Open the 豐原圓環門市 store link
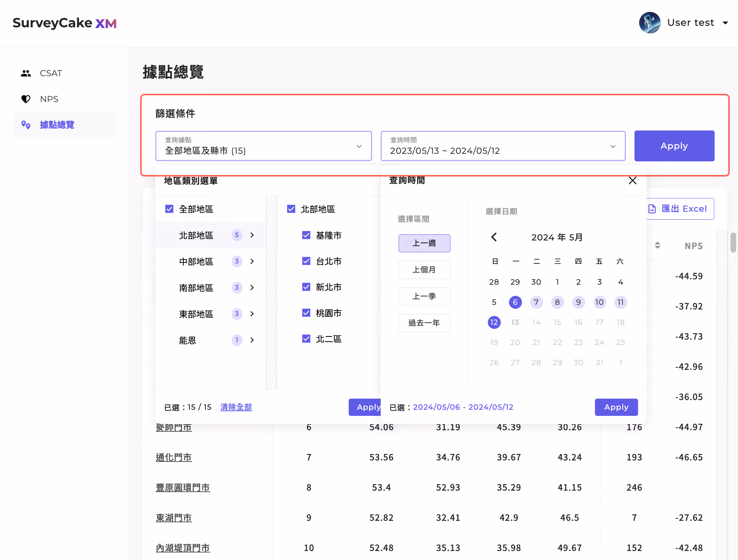738x560 pixels. point(183,487)
